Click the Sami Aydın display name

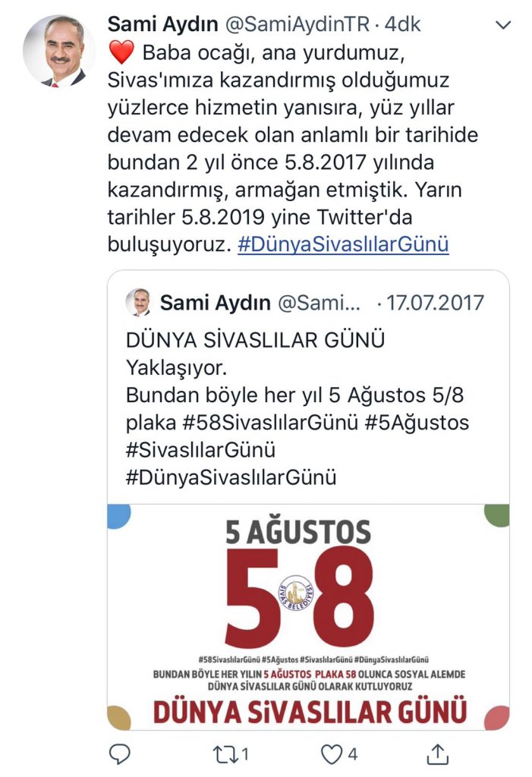tap(162, 24)
